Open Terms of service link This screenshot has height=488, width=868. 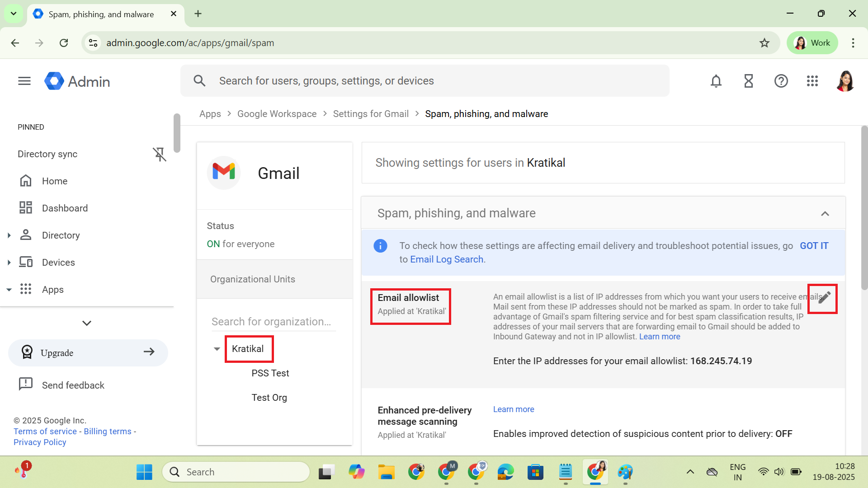pyautogui.click(x=45, y=432)
